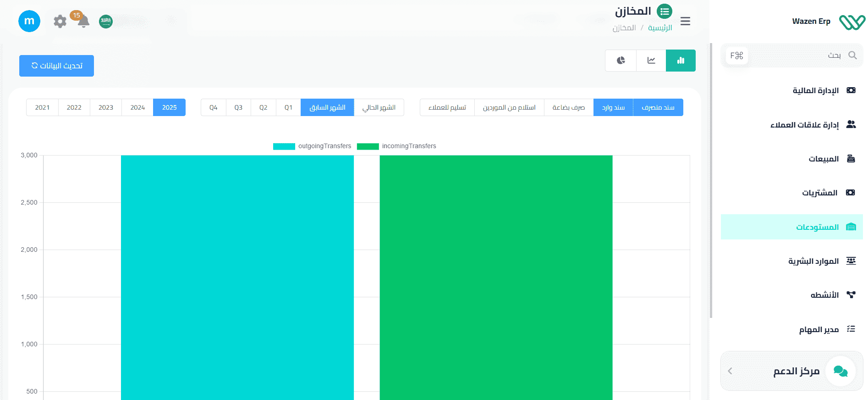Click the تحديث البيانات refresh button
The height and width of the screenshot is (400, 868).
56,66
